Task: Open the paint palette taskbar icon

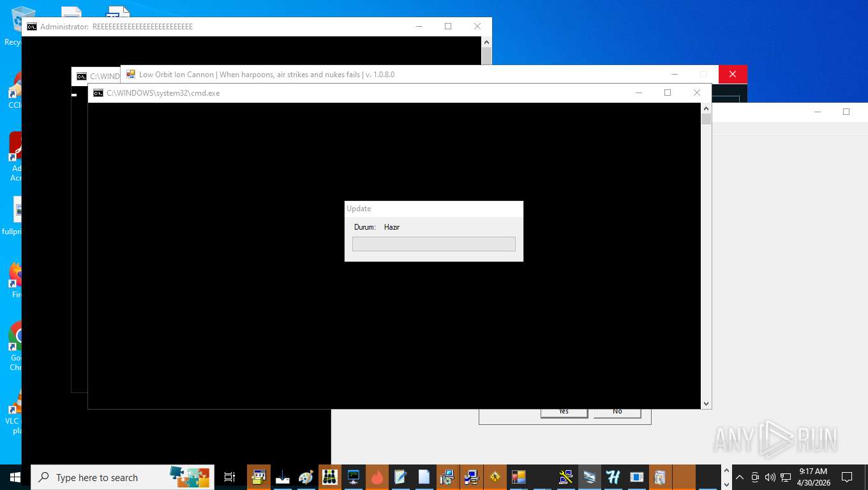Action: click(x=306, y=477)
